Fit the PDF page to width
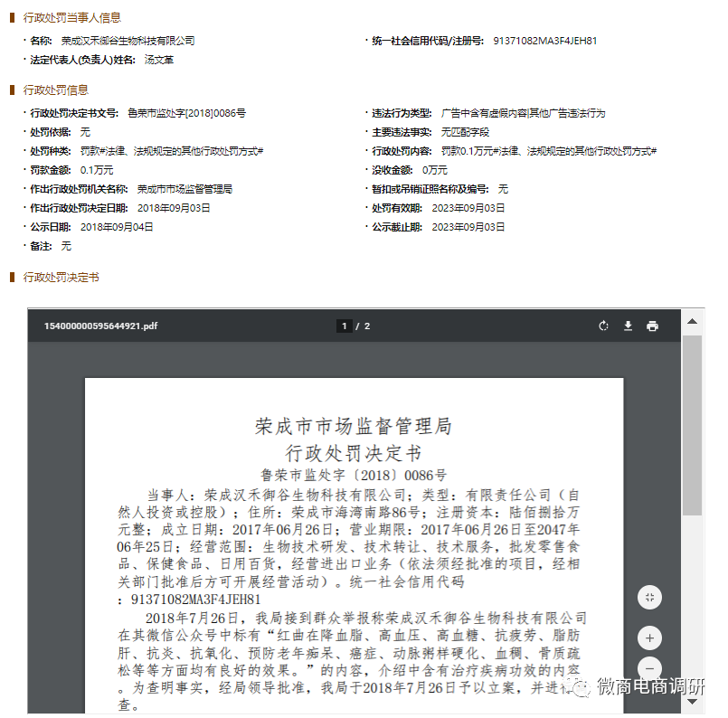The height and width of the screenshot is (718, 728). click(x=649, y=598)
